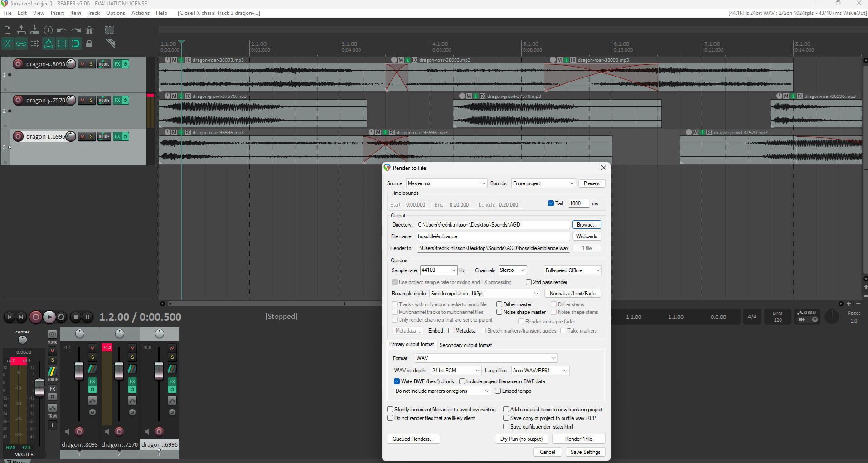Open ROUTE for the dragon 7570 track
Screen dimensions: 868x463
click(x=104, y=101)
